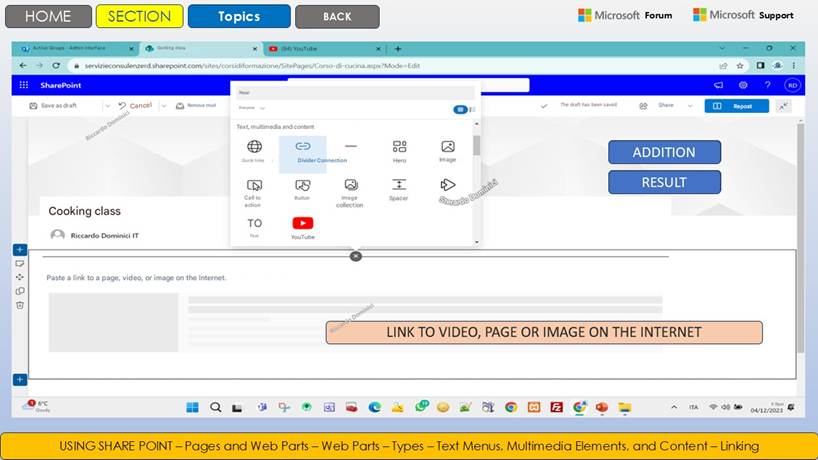Open SharePoint settings gear
The image size is (818, 460).
743,85
